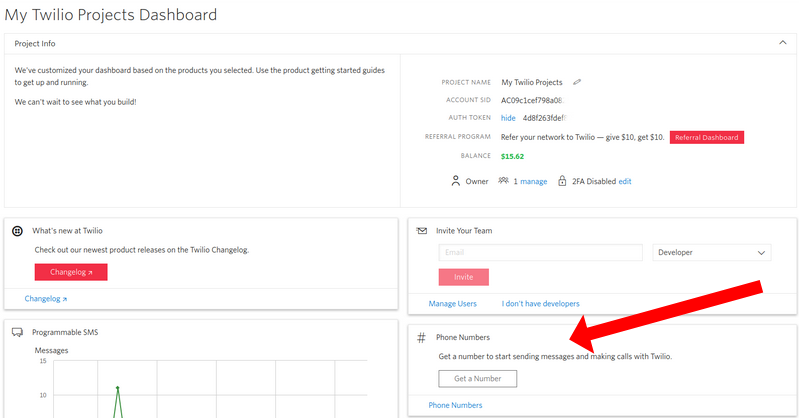The height and width of the screenshot is (418, 799).
Task: Click the What's new at Twilio heading
Action: pyautogui.click(x=67, y=231)
